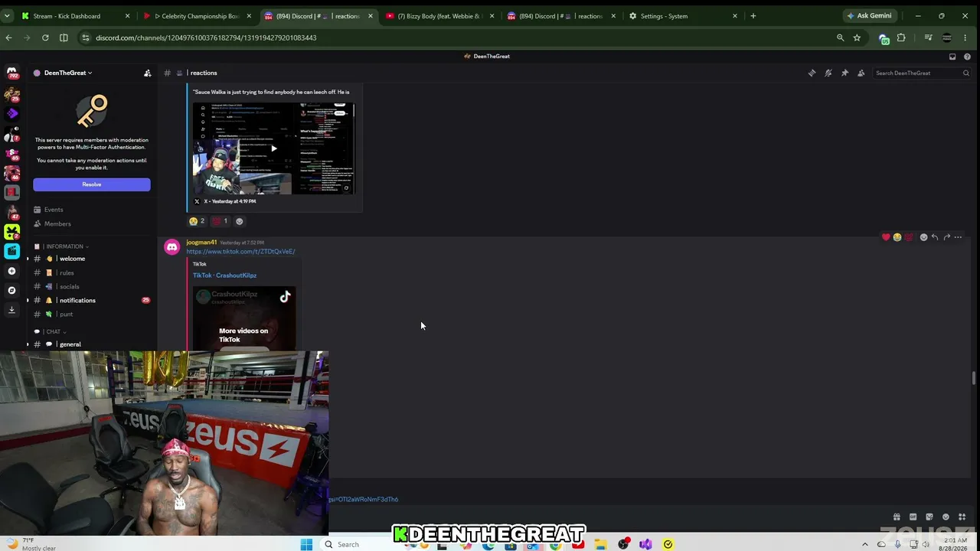Open emoji picker in message bar

coord(946,517)
